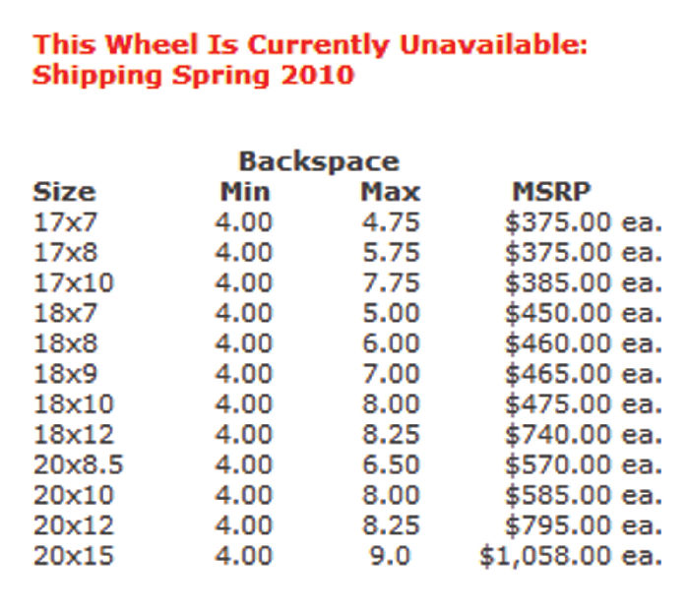689x616 pixels.
Task: Click the Size column header
Action: pos(64,191)
